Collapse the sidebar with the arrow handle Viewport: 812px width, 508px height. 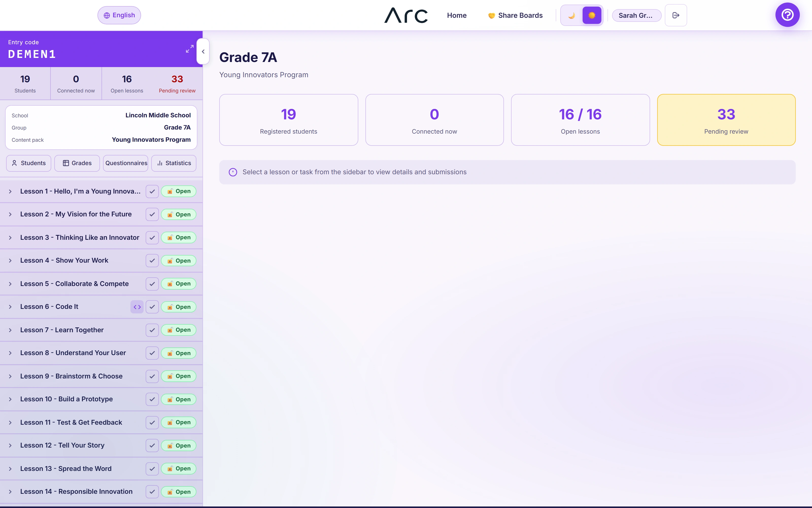point(203,51)
